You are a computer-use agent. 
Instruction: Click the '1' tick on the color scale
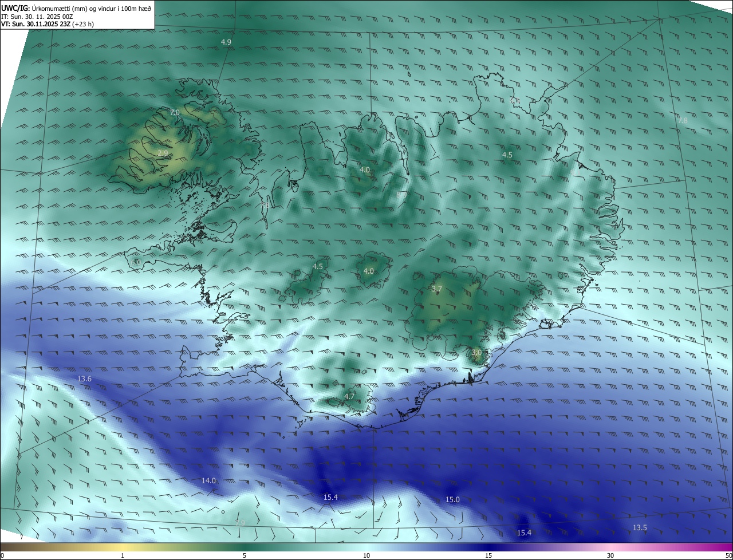pos(123,555)
